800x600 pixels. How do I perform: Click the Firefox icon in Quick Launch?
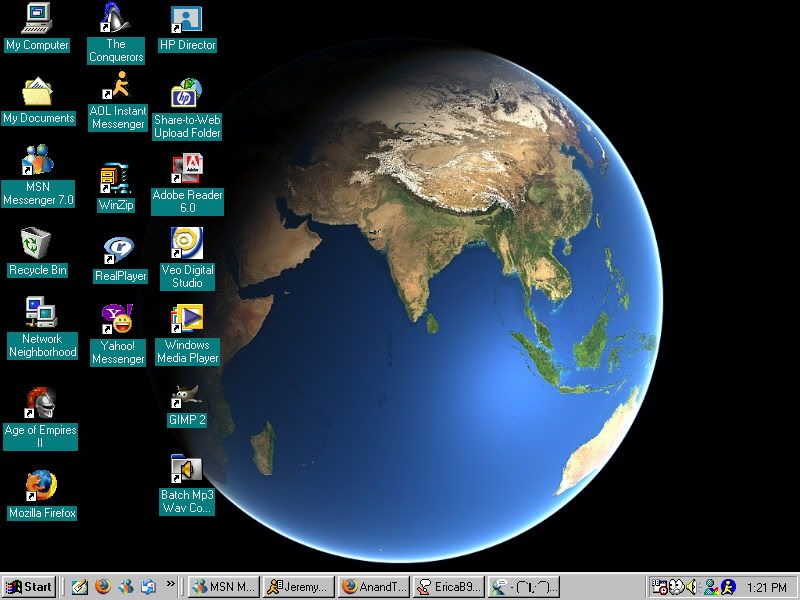(x=103, y=587)
